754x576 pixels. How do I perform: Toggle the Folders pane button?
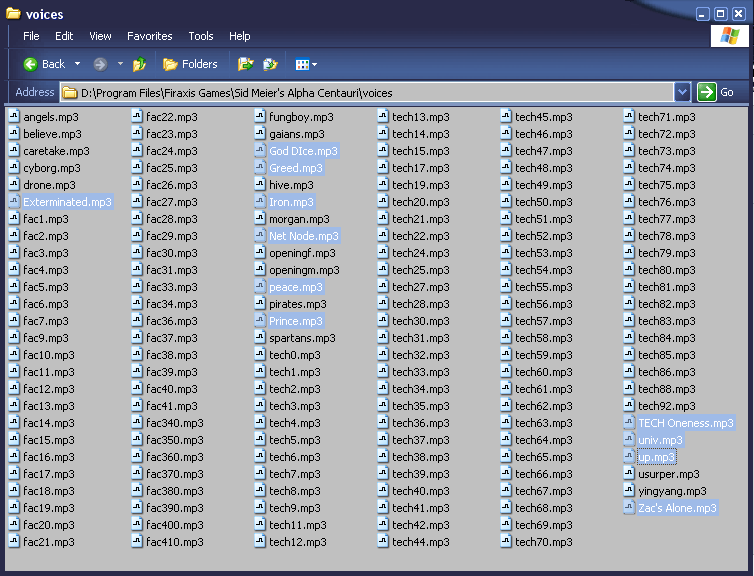[190, 64]
